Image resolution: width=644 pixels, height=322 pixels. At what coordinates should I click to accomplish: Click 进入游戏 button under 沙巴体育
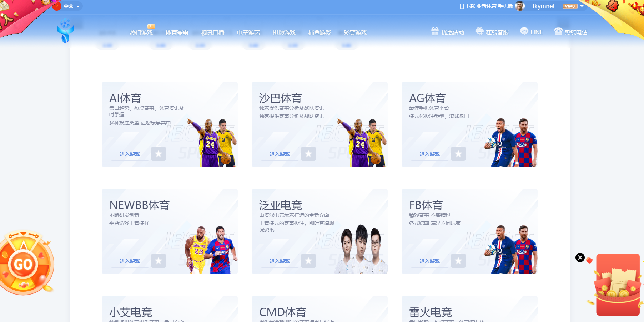(280, 154)
